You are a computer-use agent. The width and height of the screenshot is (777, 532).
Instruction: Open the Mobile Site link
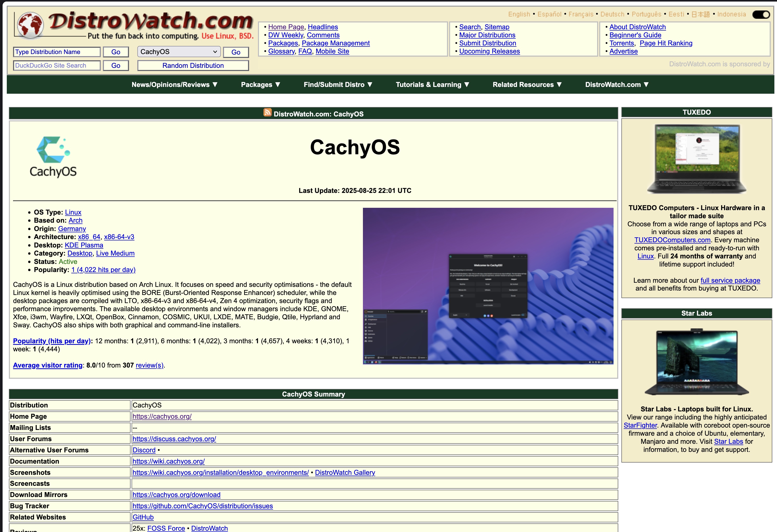(332, 51)
